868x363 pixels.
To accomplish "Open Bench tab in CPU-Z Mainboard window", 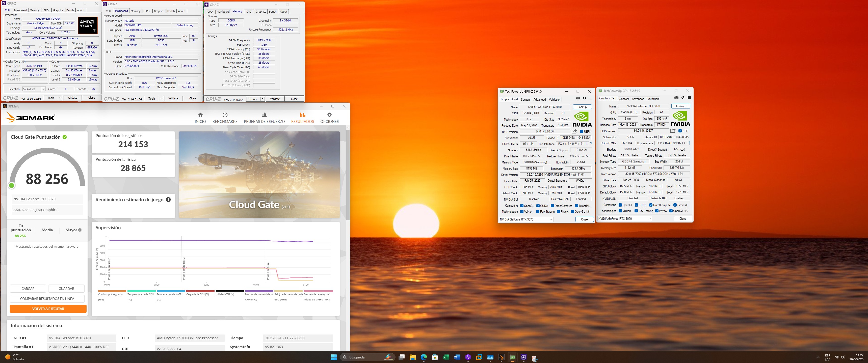I will 171,11.
